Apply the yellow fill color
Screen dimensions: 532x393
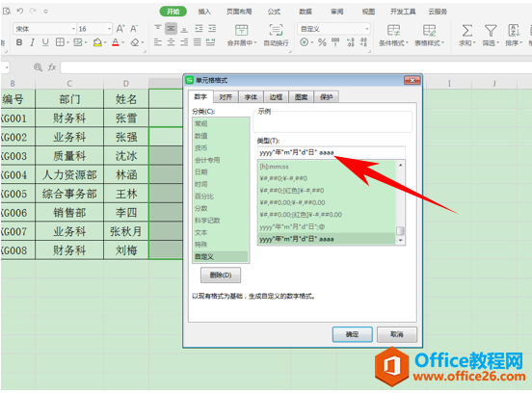point(97,42)
